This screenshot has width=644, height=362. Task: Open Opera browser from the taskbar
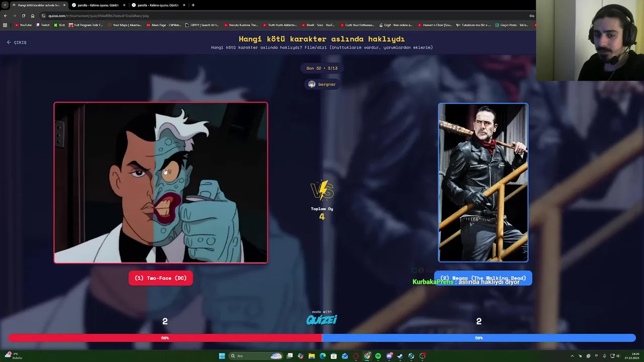point(356,356)
